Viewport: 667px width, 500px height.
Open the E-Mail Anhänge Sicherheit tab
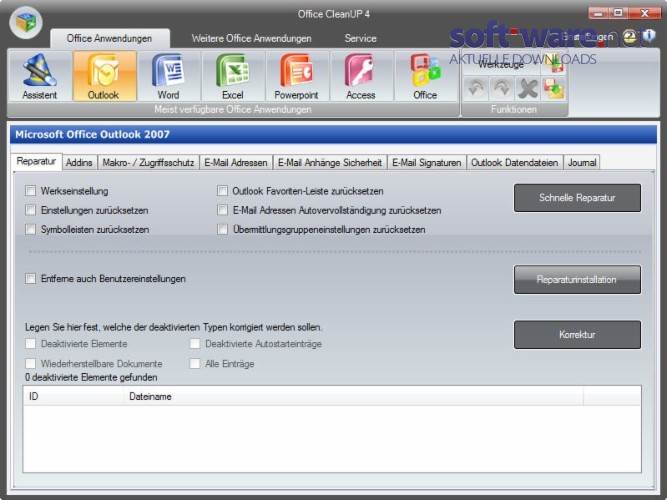point(330,163)
